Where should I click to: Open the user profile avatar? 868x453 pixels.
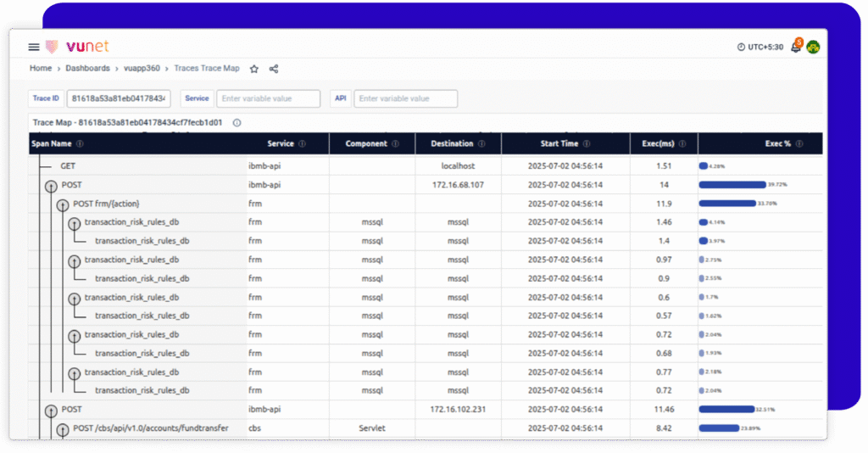pos(813,47)
